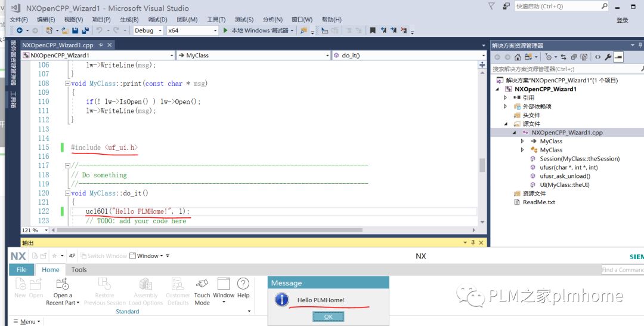Open the NX File tab
The image size is (644, 326).
tap(22, 270)
